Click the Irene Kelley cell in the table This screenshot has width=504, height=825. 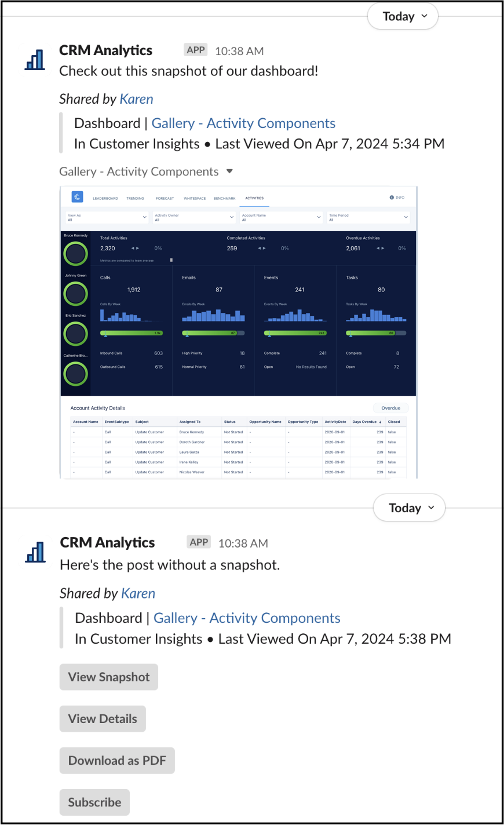pos(189,462)
